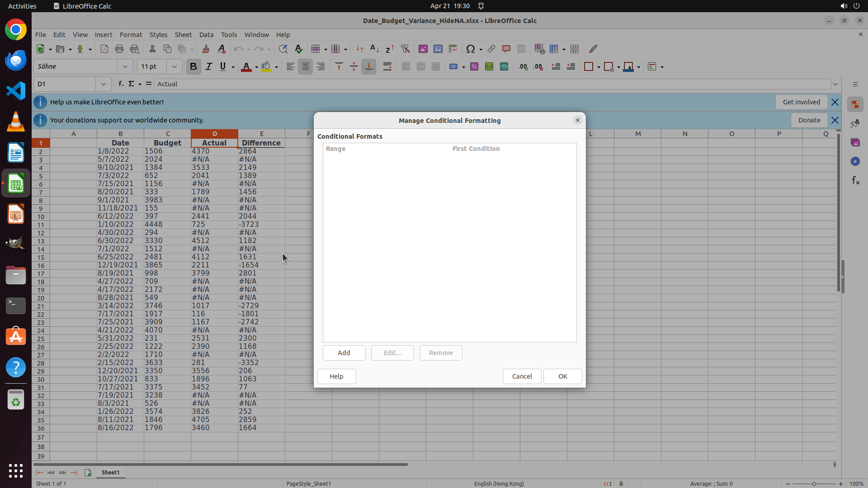Open the font size dropdown arrow
The height and width of the screenshot is (488, 868).
click(175, 67)
